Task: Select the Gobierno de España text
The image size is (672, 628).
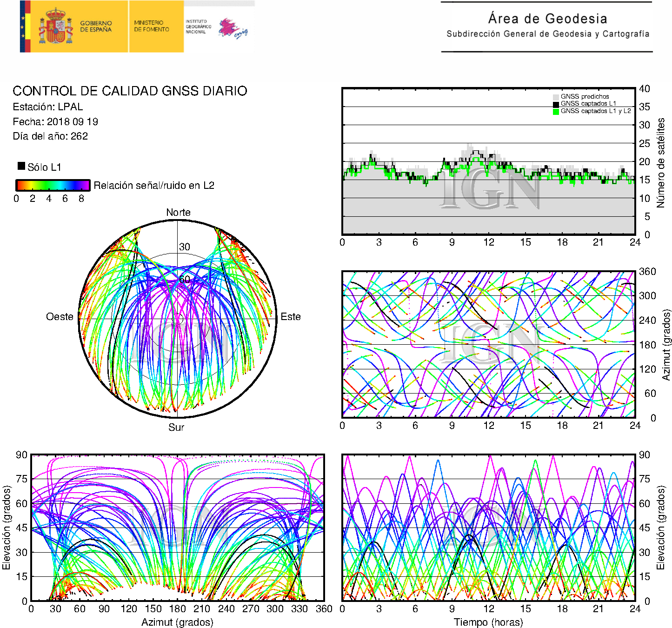Action: (x=96, y=26)
